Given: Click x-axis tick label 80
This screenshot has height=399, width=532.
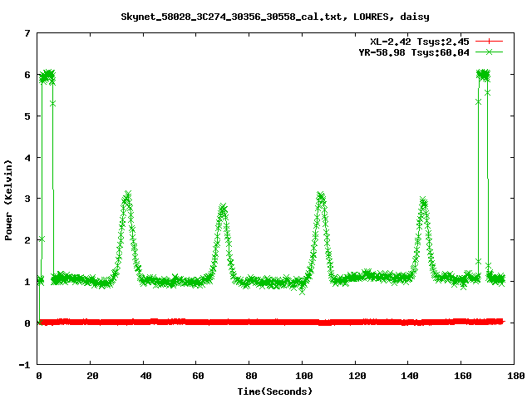Looking at the screenshot, I should pyautogui.click(x=251, y=376).
